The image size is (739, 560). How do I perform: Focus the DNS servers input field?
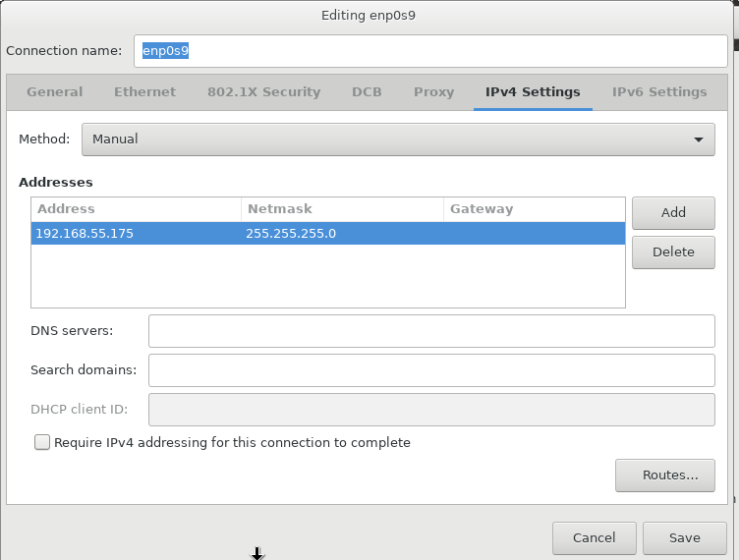431,331
